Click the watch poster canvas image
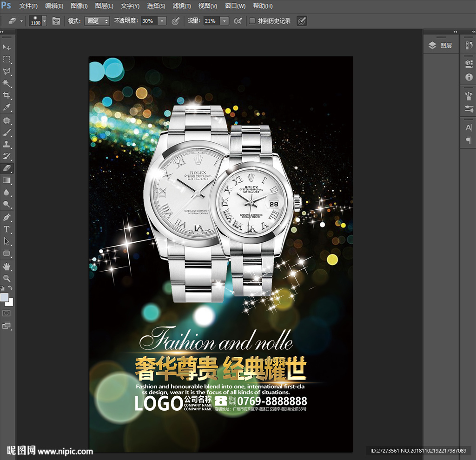 [x=221, y=254]
